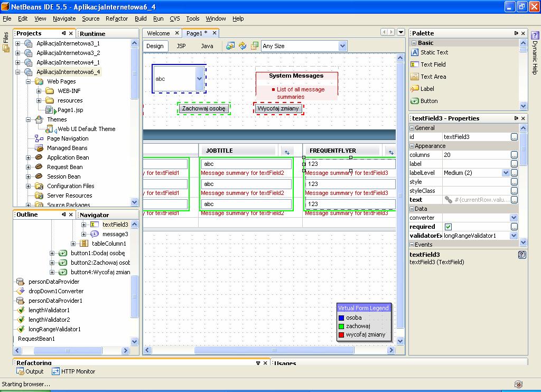Select the tableColumn1 node in Outline
541x392 pixels.
pyautogui.click(x=109, y=244)
